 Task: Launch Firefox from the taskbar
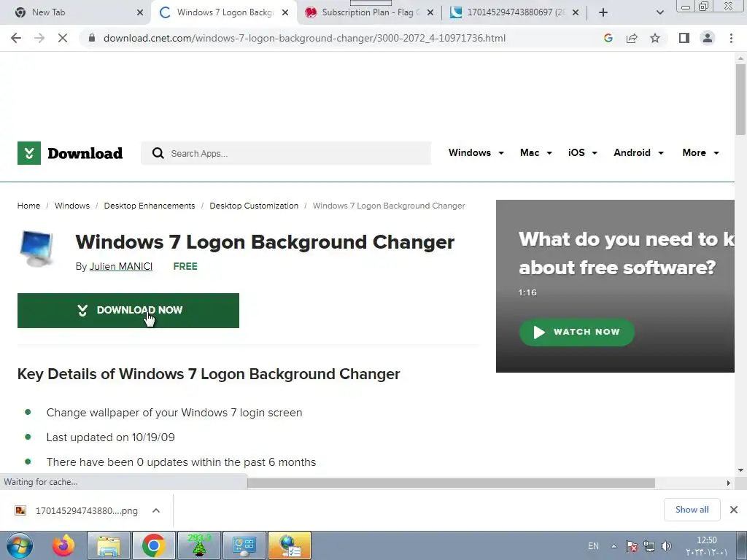pos(63,545)
